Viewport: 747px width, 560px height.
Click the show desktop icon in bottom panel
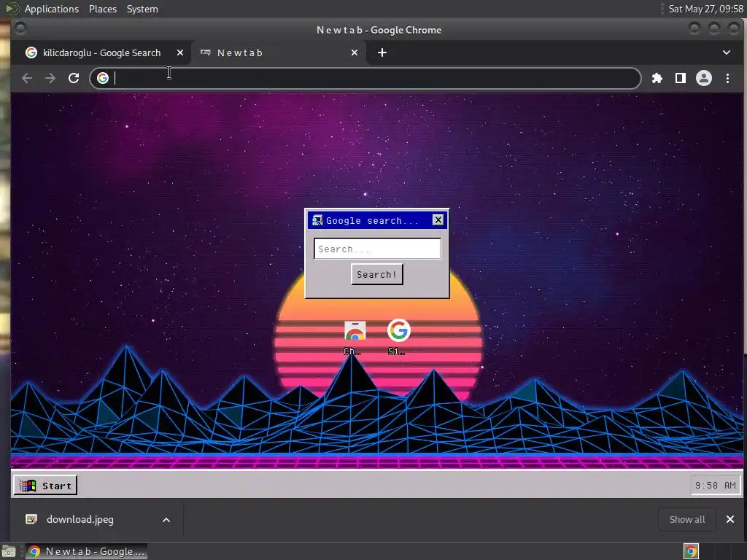(9, 551)
